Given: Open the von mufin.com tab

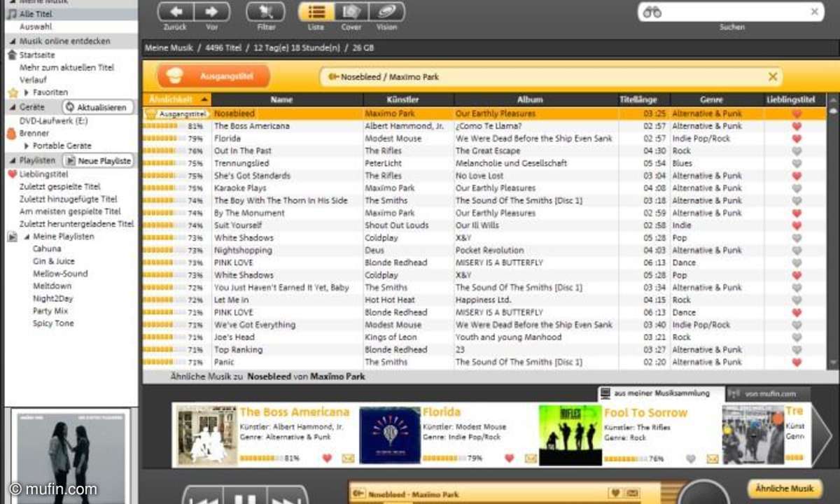Looking at the screenshot, I should coord(769,394).
